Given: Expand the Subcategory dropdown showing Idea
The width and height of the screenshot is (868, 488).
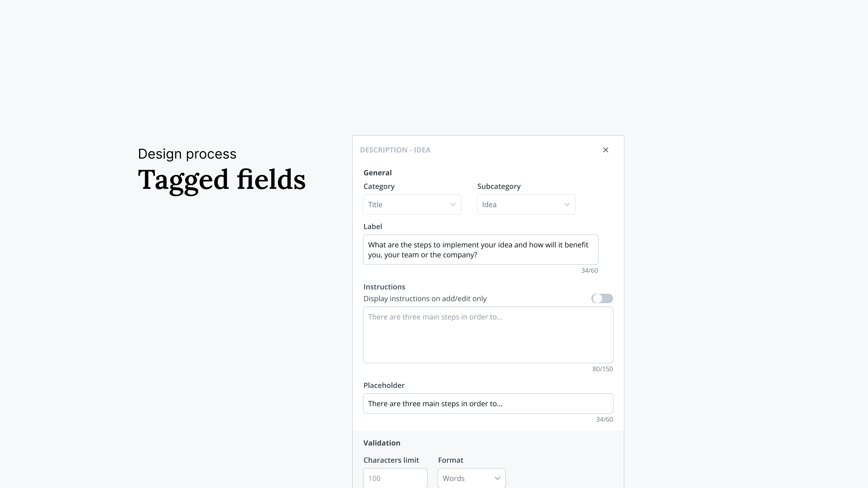Looking at the screenshot, I should (526, 204).
